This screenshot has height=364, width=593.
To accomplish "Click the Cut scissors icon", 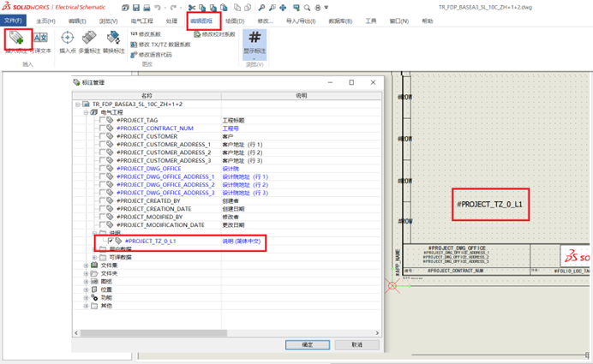I will coord(192,8).
